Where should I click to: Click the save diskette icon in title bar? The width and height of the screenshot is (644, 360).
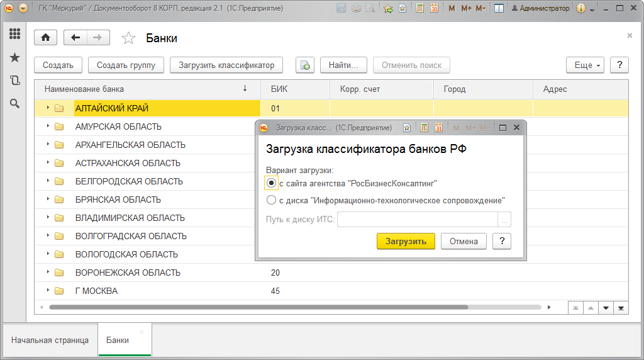341,8
